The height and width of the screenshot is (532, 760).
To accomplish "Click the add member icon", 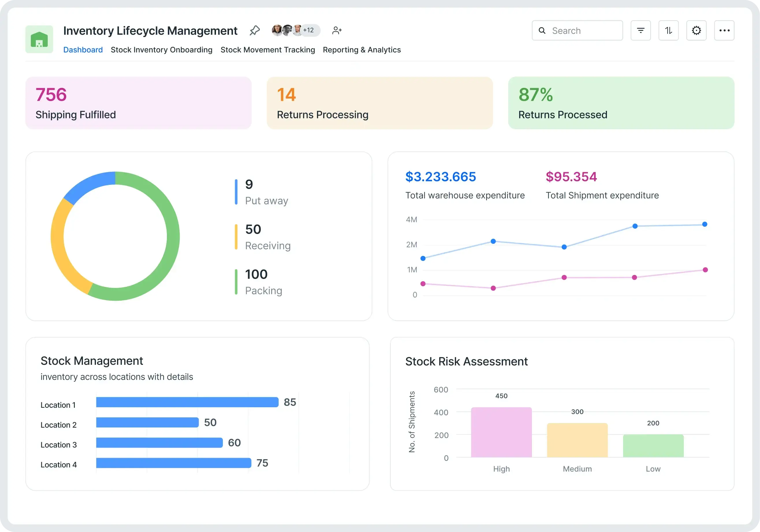I will coord(337,30).
